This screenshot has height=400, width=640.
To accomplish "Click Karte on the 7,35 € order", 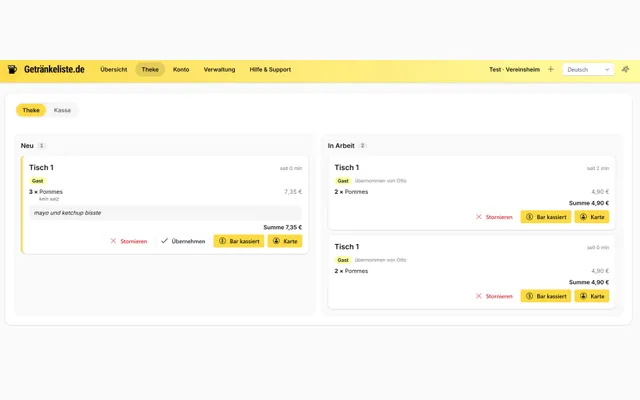I will [285, 241].
